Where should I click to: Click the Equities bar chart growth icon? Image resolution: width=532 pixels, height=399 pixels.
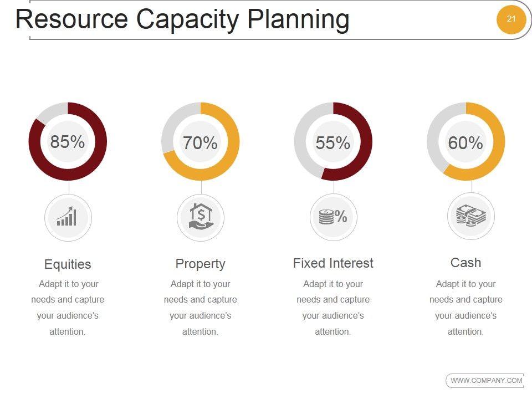(67, 217)
